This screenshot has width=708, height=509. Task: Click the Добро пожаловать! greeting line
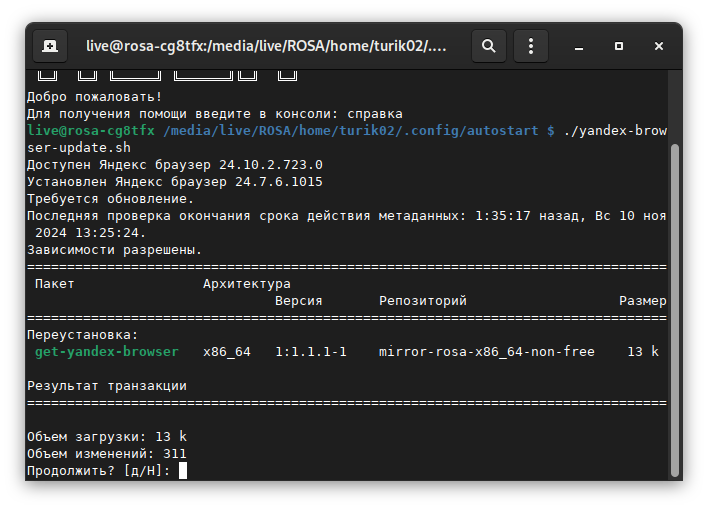[94, 97]
